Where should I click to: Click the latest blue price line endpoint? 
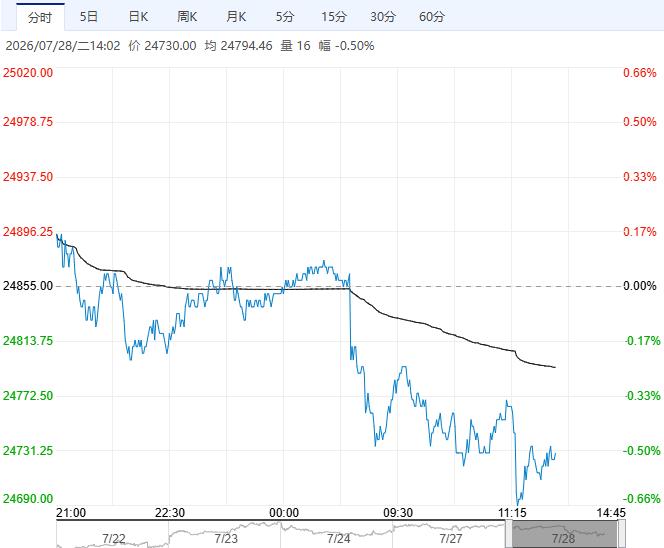(x=555, y=454)
